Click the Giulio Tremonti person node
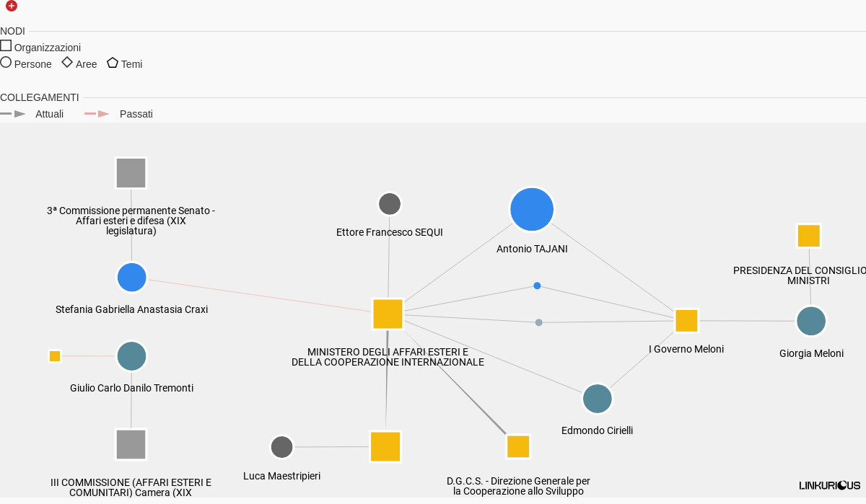Viewport: 866px width, 504px height. (132, 356)
